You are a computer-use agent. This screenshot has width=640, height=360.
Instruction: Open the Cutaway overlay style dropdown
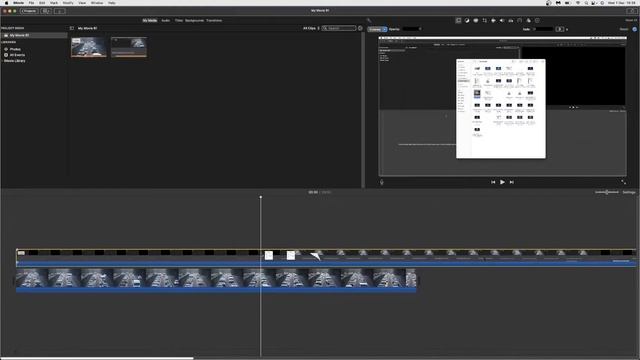(377, 29)
